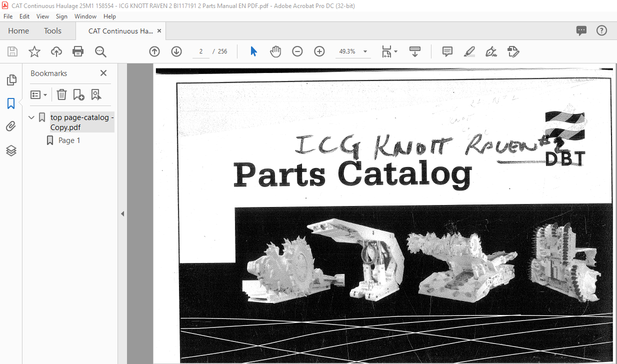This screenshot has width=617, height=364.
Task: Add a new bookmark
Action: pyautogui.click(x=78, y=94)
